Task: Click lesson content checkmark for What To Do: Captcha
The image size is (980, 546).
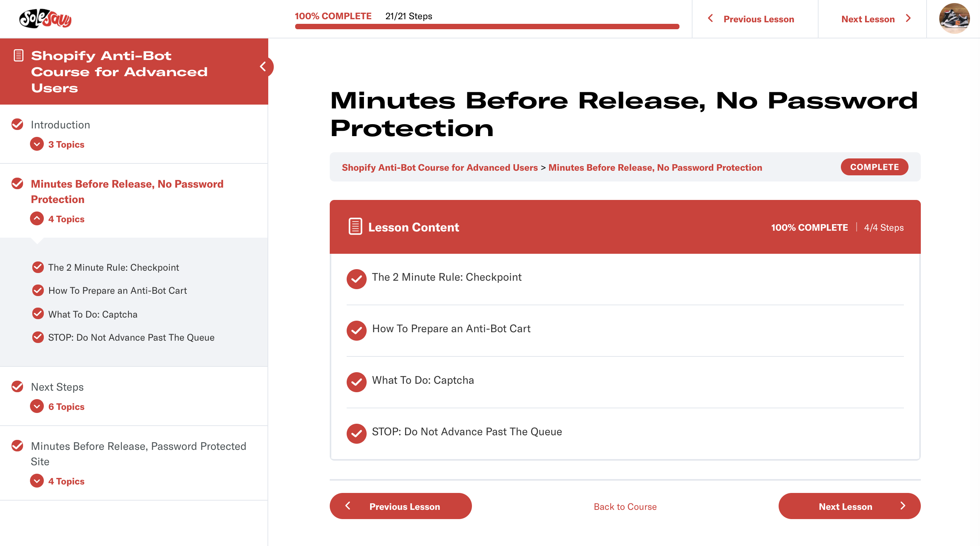Action: pos(357,382)
